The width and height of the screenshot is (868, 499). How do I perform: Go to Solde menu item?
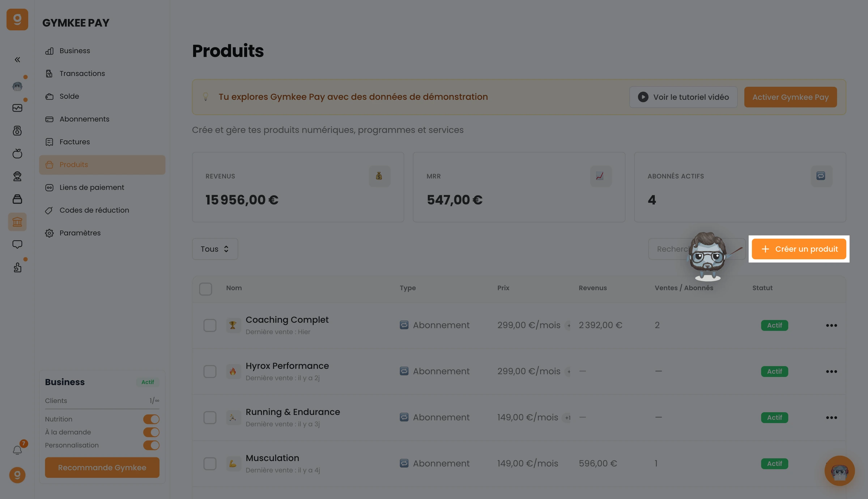click(102, 96)
